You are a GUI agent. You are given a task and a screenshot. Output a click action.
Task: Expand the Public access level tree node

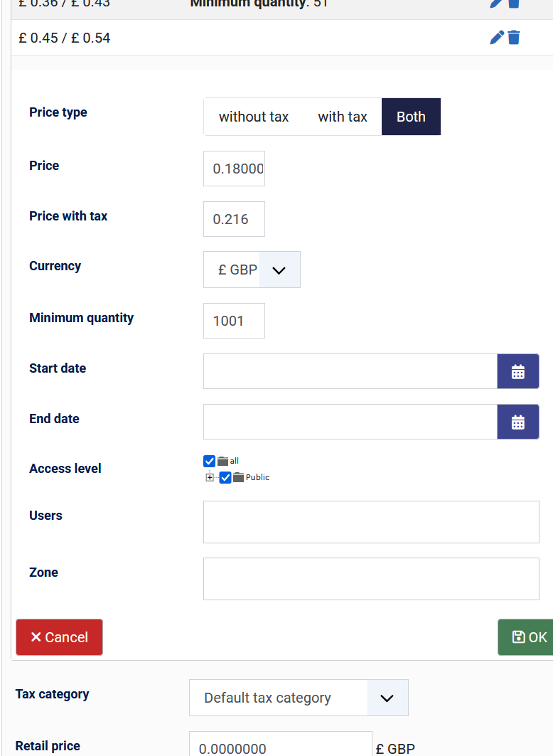[210, 477]
